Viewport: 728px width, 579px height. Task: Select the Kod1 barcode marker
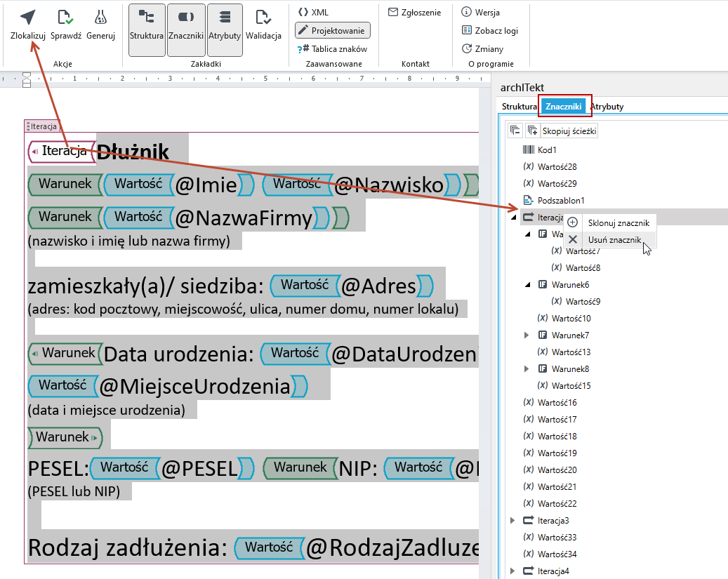pyautogui.click(x=539, y=150)
